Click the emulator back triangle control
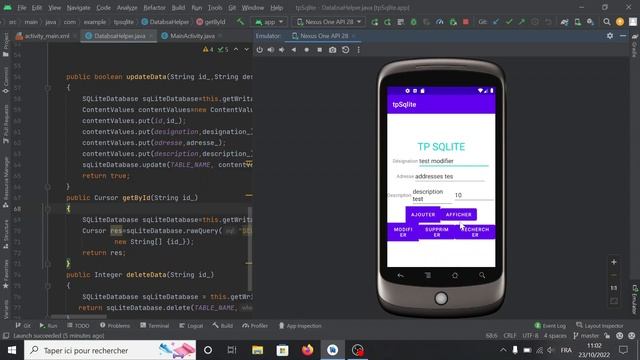640x360 pixels. click(294, 50)
